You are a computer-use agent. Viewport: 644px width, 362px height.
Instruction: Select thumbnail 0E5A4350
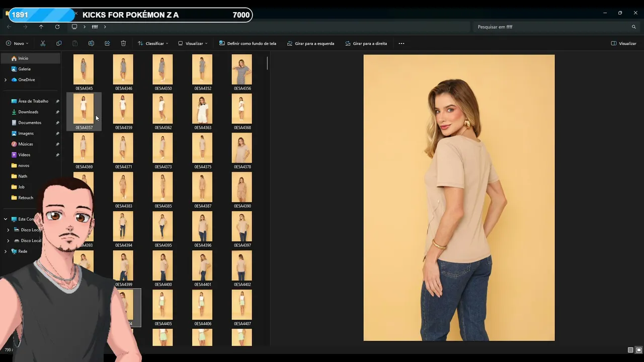pos(163,69)
